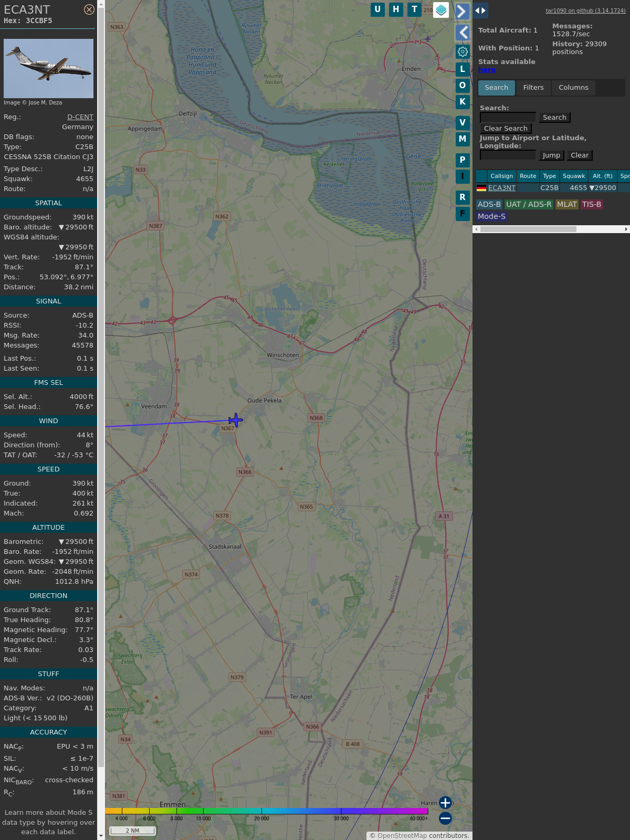Sort table by Squawk column header
630x840 pixels.
pyautogui.click(x=574, y=176)
